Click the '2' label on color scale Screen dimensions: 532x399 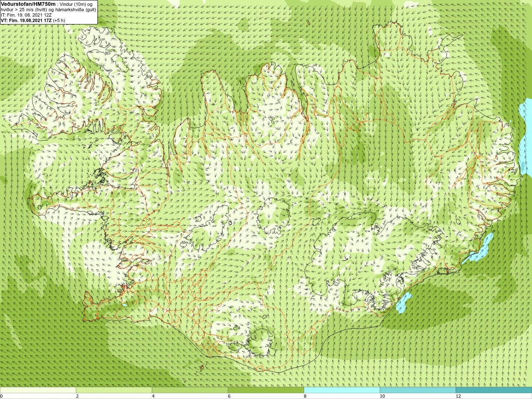point(77,396)
